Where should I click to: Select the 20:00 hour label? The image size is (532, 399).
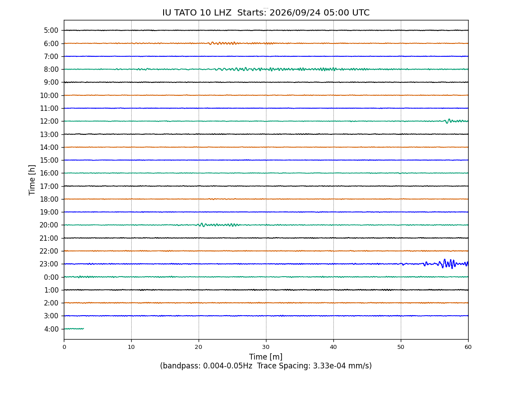click(x=49, y=225)
